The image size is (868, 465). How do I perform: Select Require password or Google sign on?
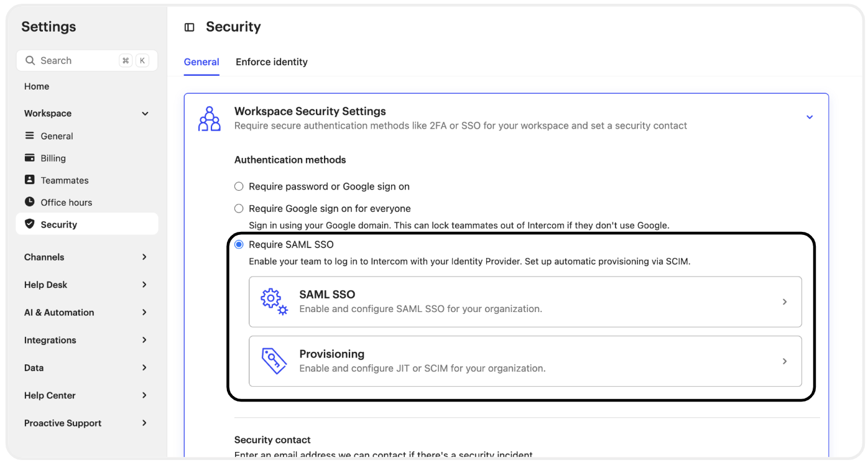click(239, 186)
